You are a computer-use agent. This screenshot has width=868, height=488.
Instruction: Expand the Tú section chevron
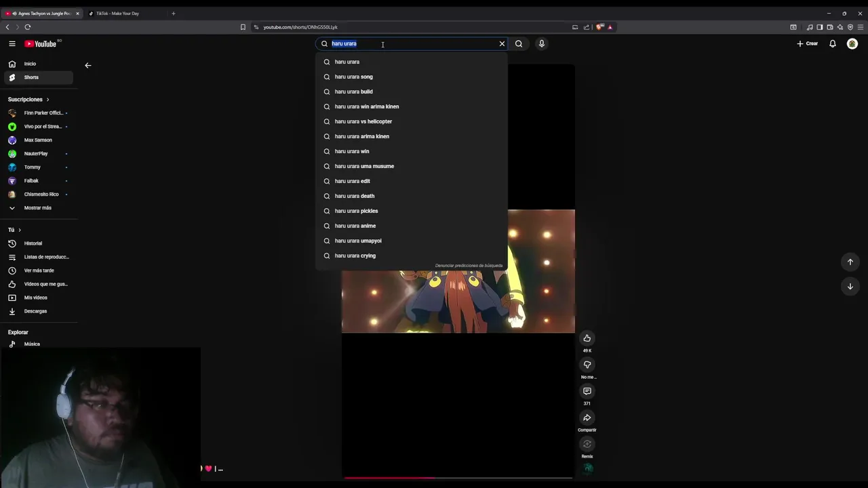(20, 230)
